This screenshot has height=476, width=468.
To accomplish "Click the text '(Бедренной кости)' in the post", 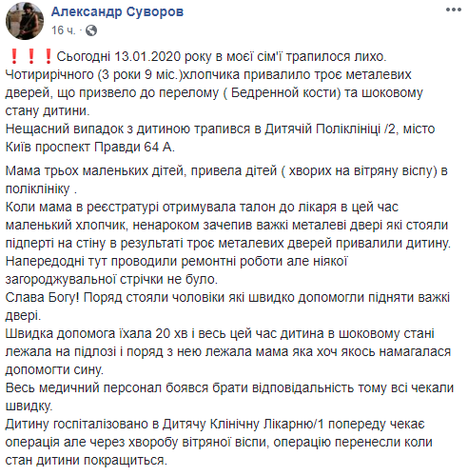I will [x=283, y=93].
